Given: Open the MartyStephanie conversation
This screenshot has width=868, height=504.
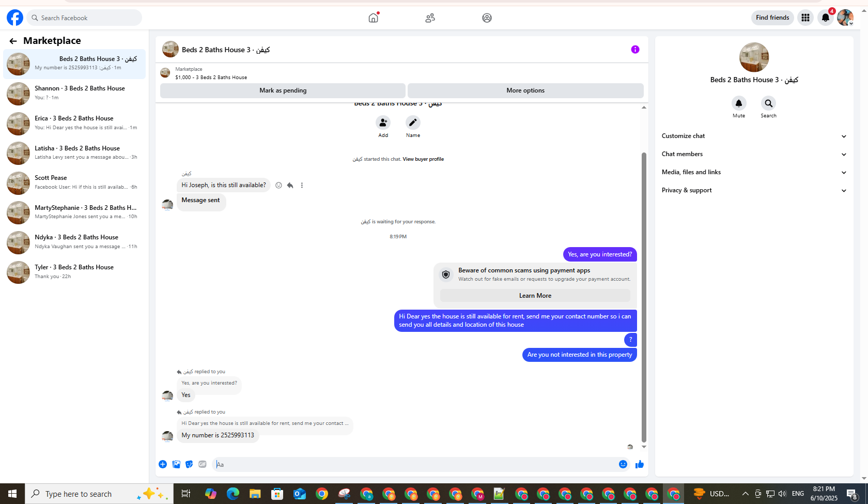Looking at the screenshot, I should point(74,212).
